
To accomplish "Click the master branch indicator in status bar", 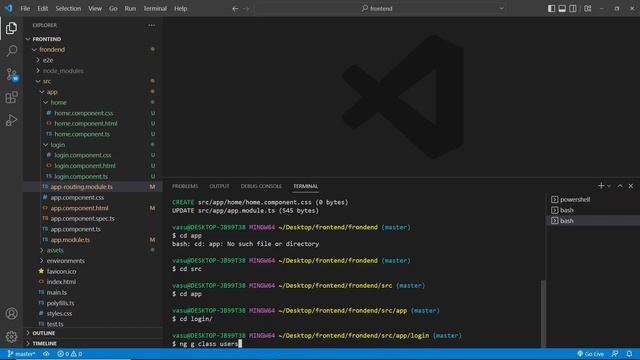I will 21,354.
